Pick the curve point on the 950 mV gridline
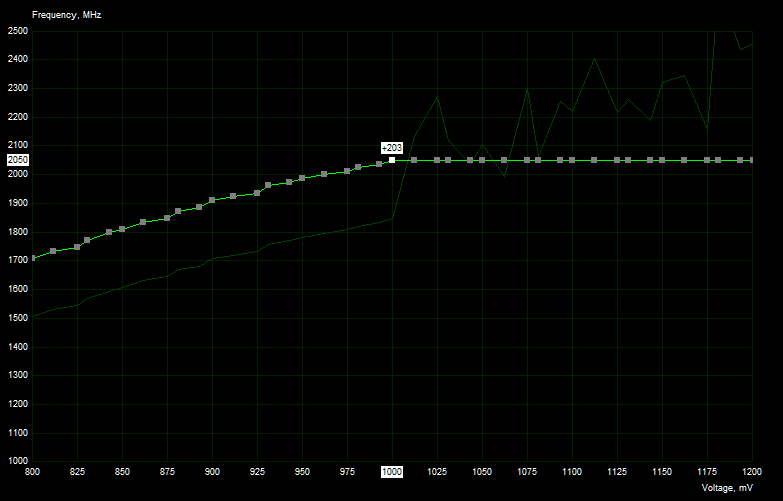This screenshot has height=501, width=783. pyautogui.click(x=302, y=178)
